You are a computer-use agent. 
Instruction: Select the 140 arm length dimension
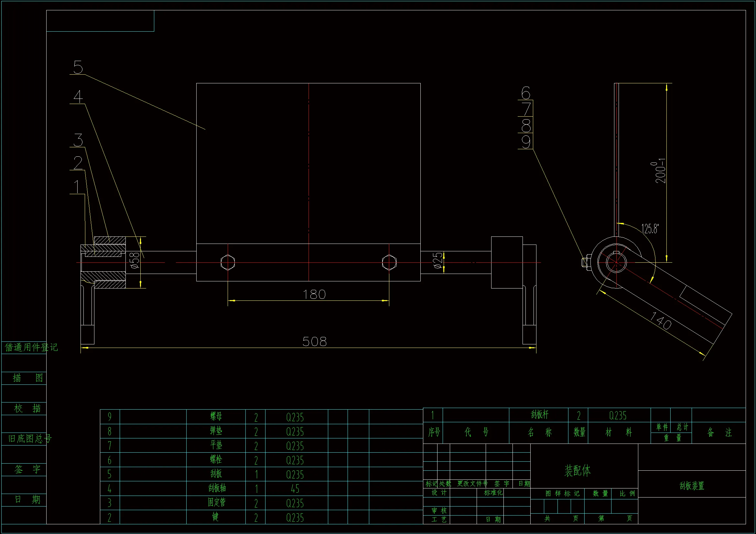[660, 321]
